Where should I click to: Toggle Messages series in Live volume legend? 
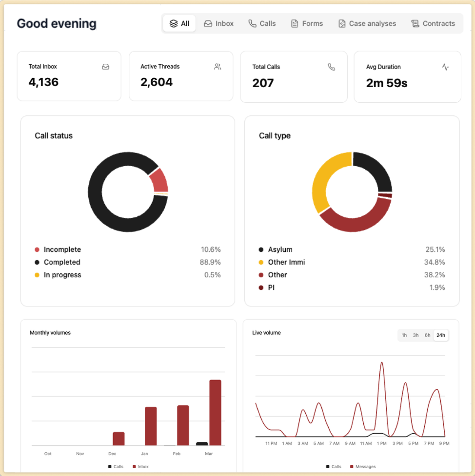(362, 466)
